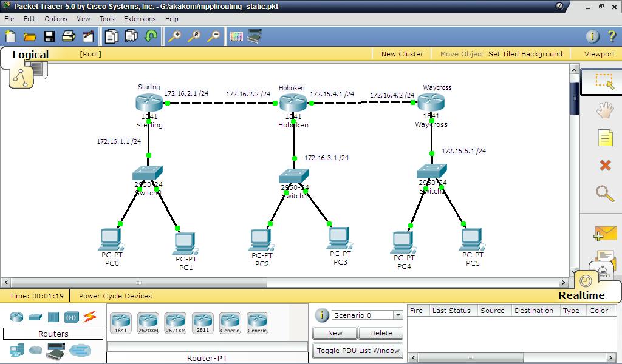Select the Connections lightning bolt icon
The image size is (622, 364).
coord(90,317)
